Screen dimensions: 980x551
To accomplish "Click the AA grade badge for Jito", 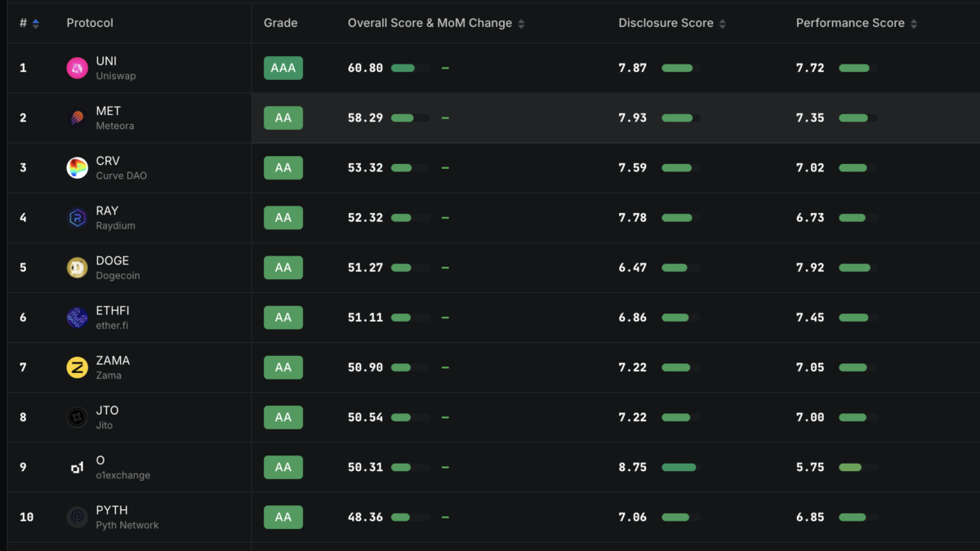I will coord(283,417).
